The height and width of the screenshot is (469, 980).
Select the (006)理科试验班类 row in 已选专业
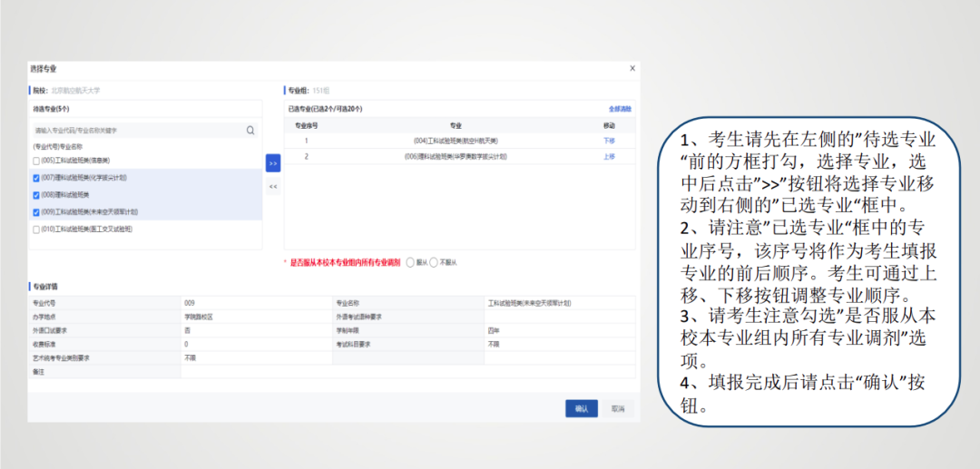point(456,157)
